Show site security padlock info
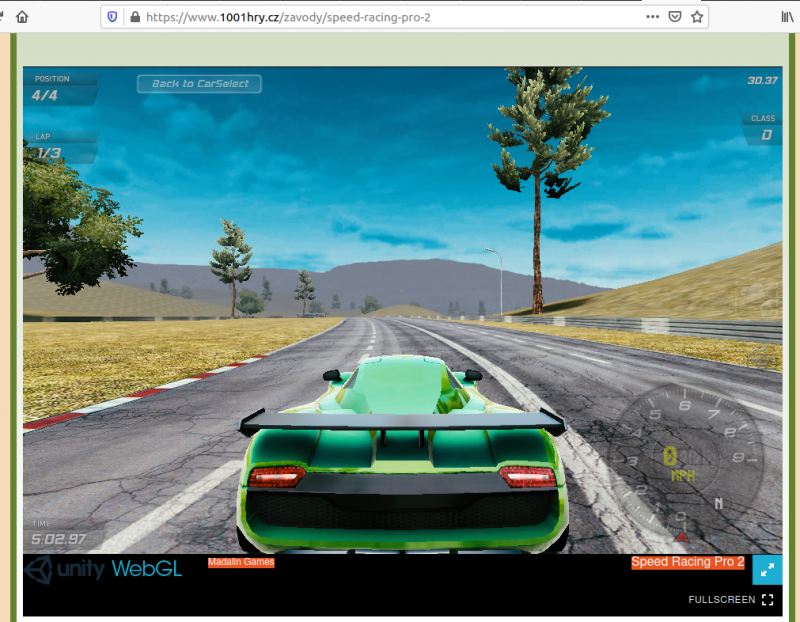This screenshot has height=622, width=800. (135, 17)
